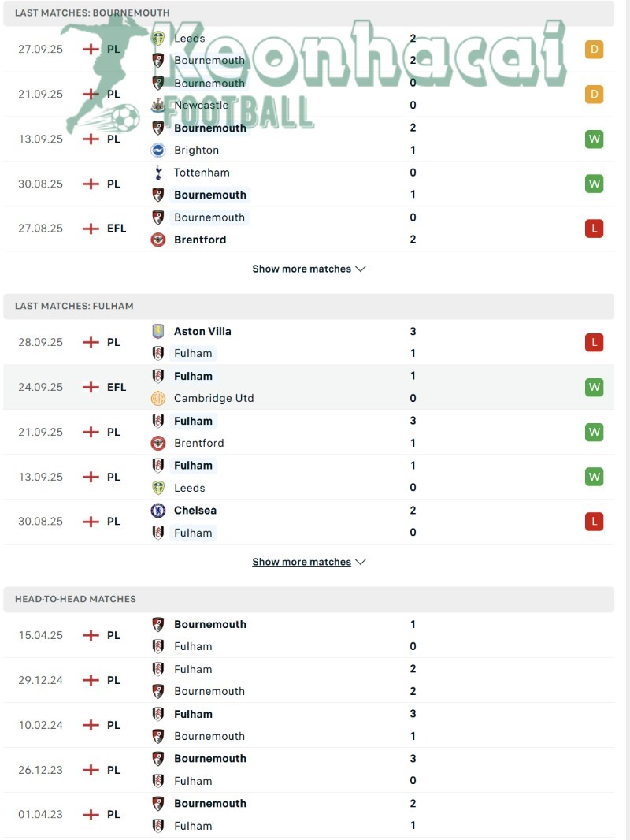Click the Chelsea club crest icon

(158, 511)
